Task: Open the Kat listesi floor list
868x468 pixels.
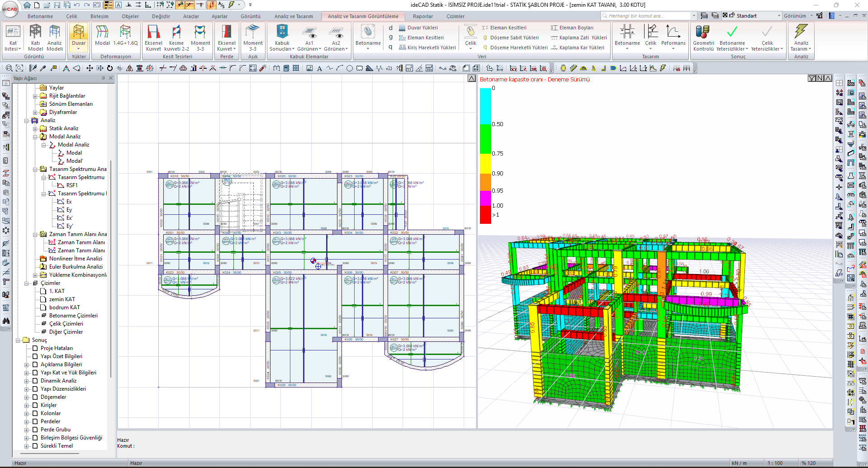Action: [13, 38]
